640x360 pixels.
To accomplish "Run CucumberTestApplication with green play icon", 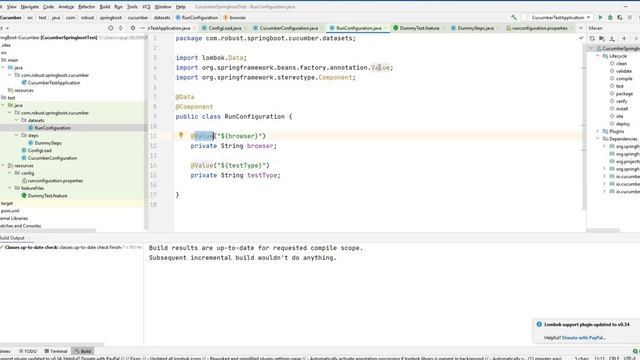I will [600, 18].
